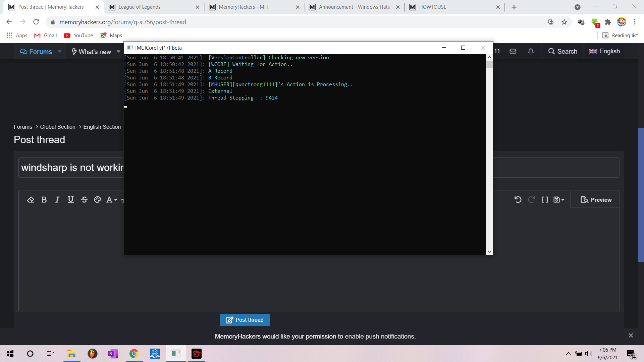
Task: Open the Forums nav link
Action: point(36,52)
